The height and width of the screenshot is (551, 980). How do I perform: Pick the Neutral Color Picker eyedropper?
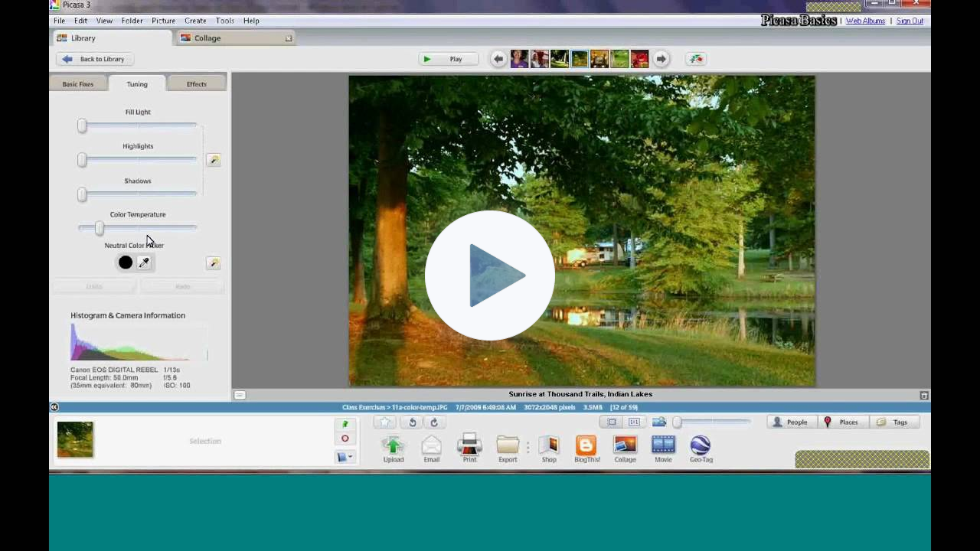click(x=144, y=262)
